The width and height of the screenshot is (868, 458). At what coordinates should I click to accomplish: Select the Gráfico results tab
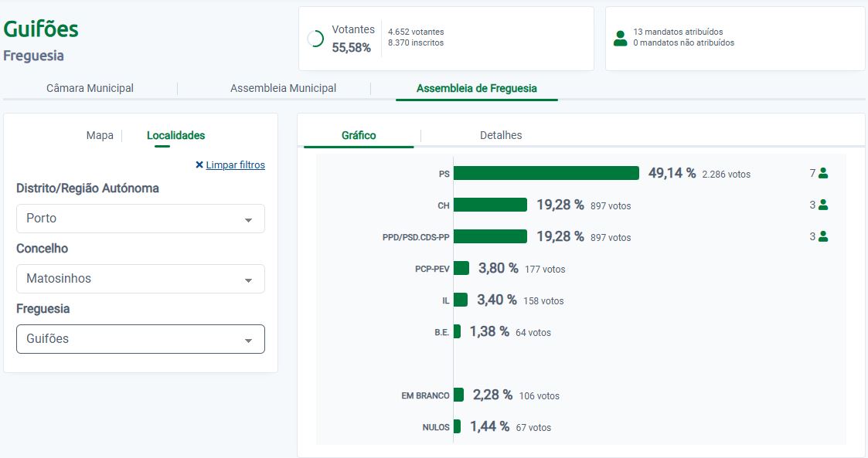coord(359,135)
